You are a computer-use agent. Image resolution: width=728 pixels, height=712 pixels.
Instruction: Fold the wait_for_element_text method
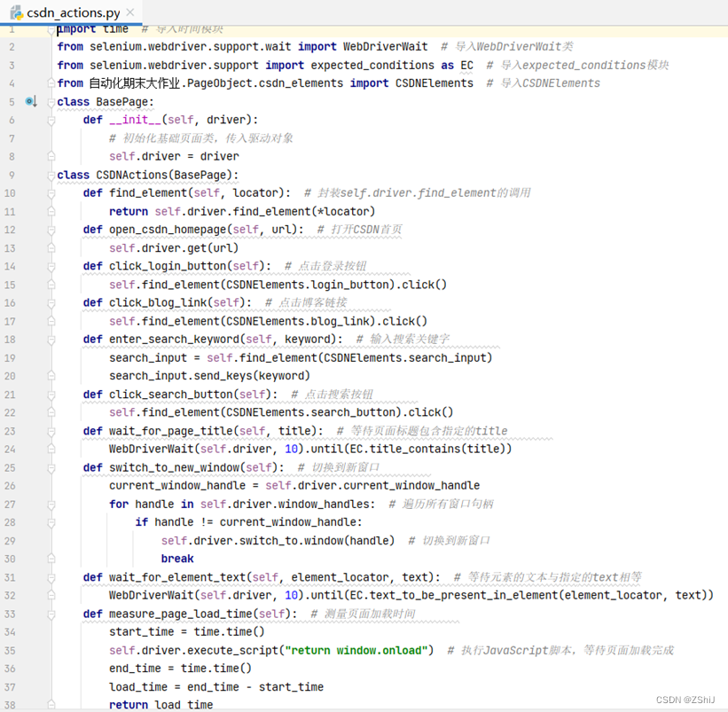pyautogui.click(x=51, y=578)
